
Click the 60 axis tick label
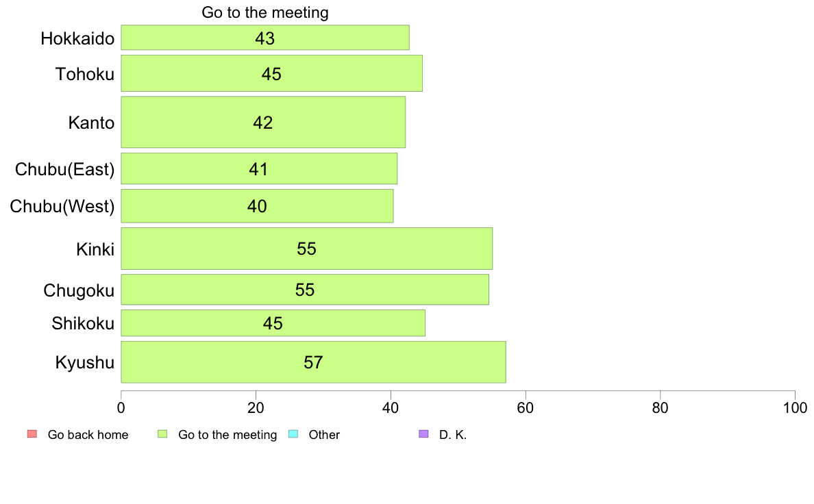[x=526, y=408]
